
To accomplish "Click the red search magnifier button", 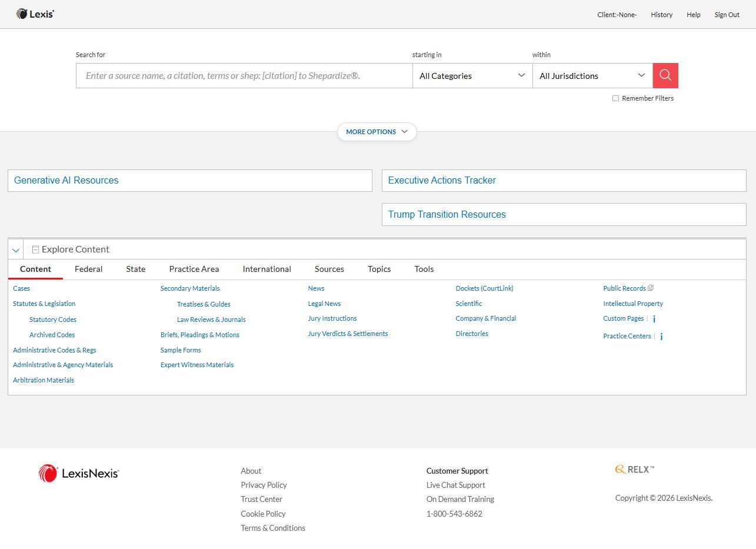I will tap(665, 75).
